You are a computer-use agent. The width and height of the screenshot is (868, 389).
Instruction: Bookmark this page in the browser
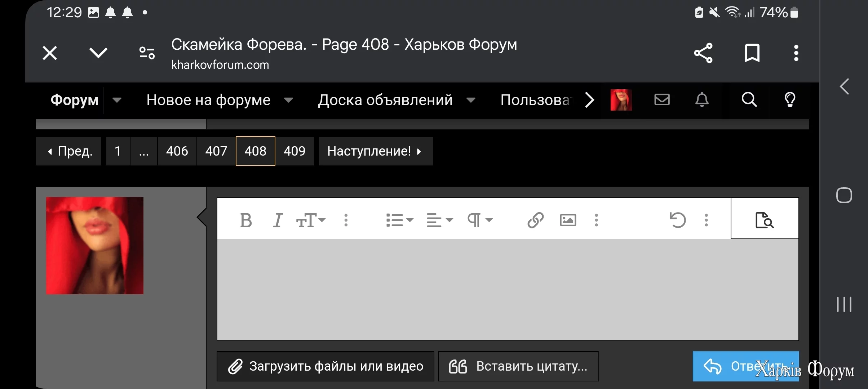[752, 53]
